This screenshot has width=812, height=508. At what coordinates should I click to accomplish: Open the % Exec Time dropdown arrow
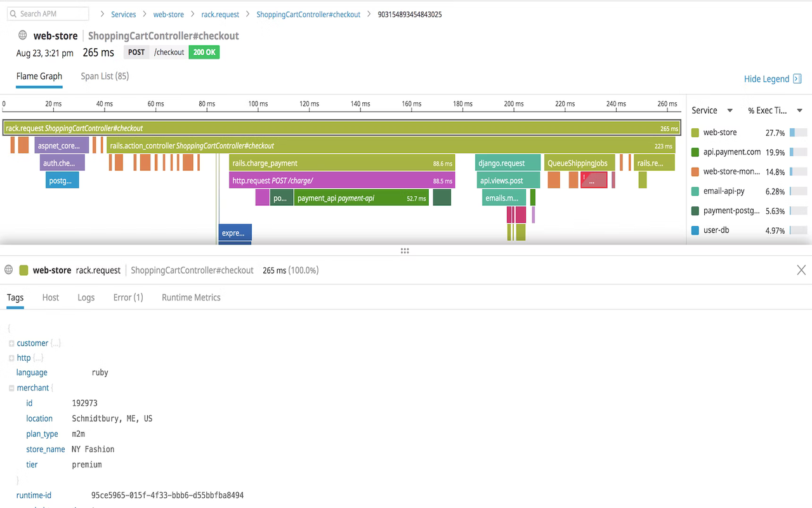click(x=799, y=110)
